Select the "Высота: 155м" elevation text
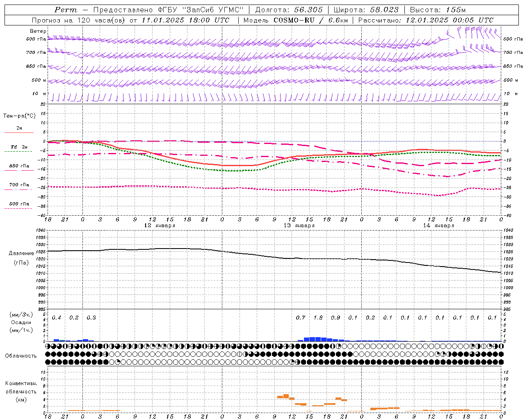The height and width of the screenshot is (420, 525). pos(438,10)
